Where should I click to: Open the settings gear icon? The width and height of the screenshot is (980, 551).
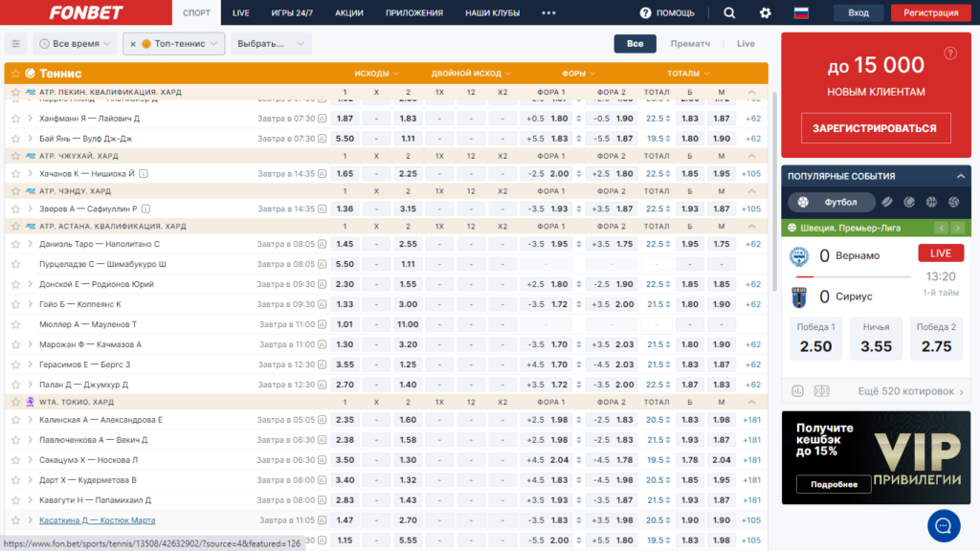pyautogui.click(x=765, y=12)
